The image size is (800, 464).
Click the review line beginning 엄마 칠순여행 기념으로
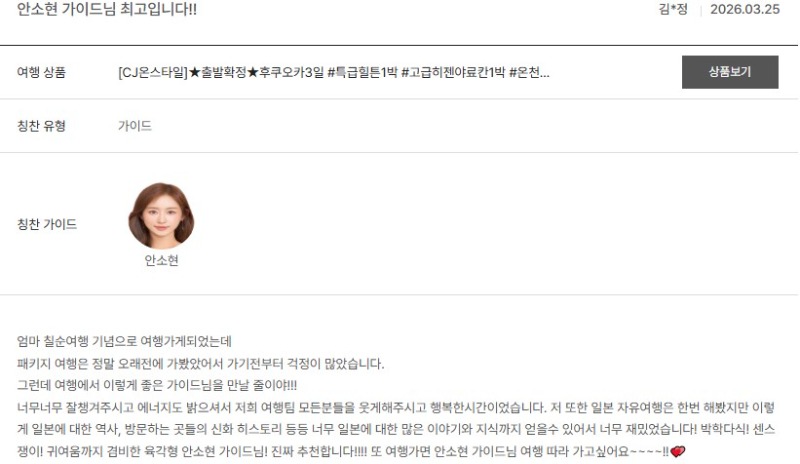[x=124, y=341]
